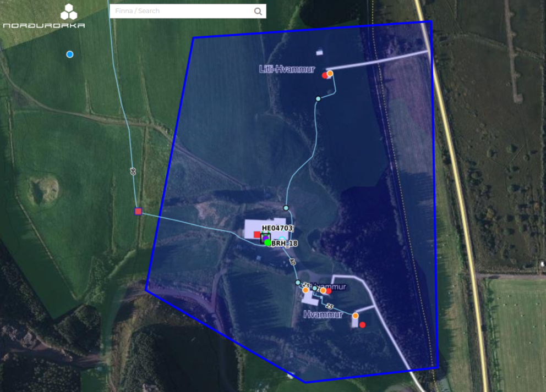Select the black-framed purple marker under HE04703

click(x=265, y=237)
